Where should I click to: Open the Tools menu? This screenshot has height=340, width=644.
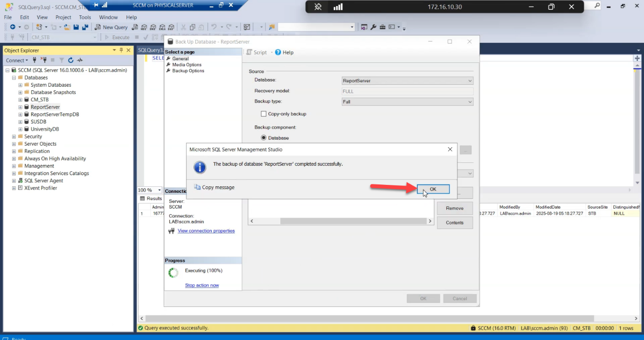85,17
